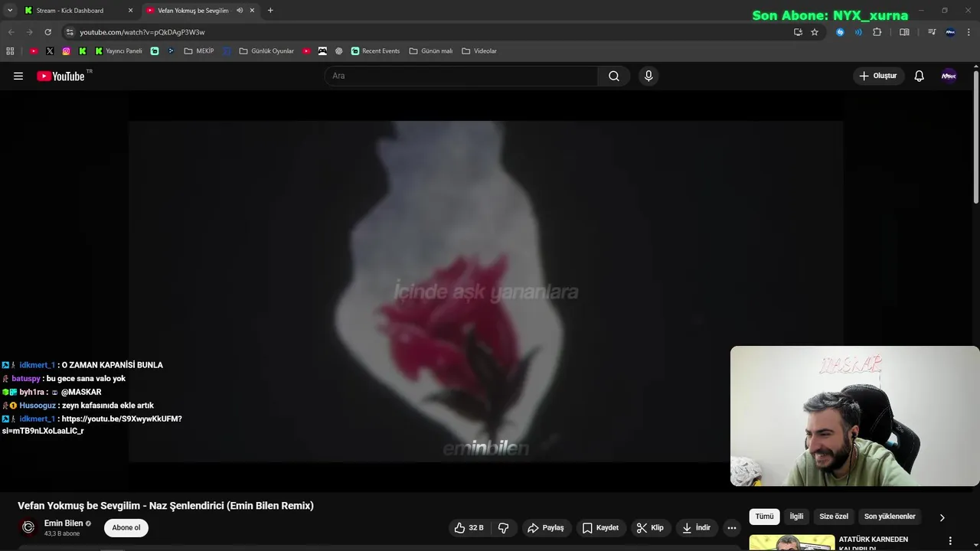Open the Günlük Oyunlar bookmarks folder

[x=266, y=51]
